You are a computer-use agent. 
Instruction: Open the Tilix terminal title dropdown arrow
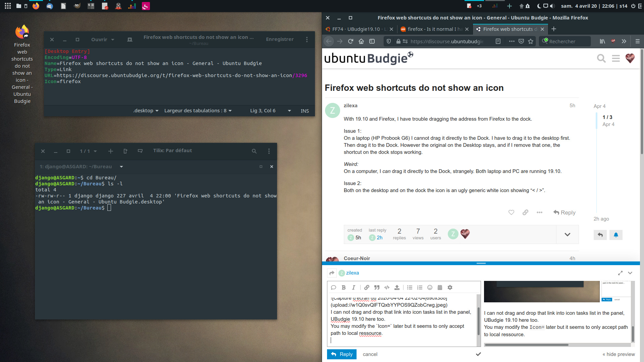click(x=121, y=167)
